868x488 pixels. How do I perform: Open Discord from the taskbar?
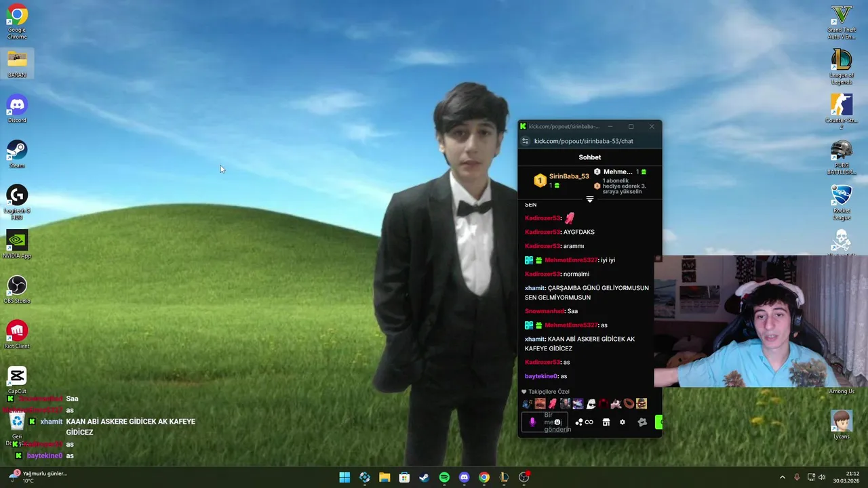coord(464,477)
